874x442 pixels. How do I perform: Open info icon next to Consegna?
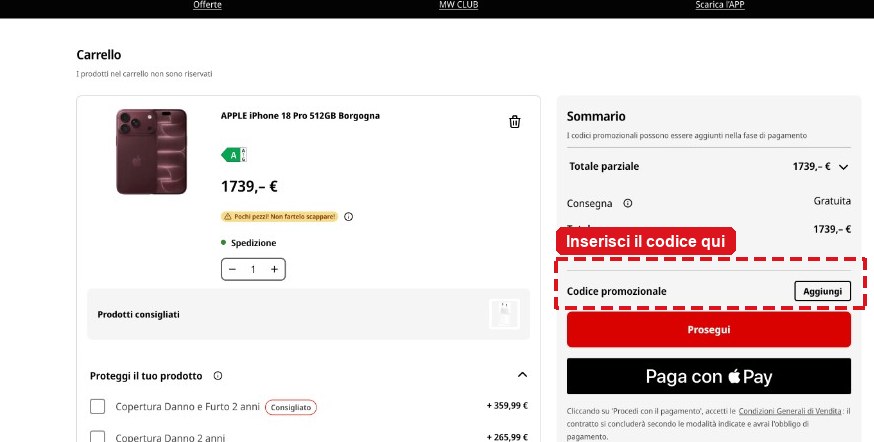point(628,203)
